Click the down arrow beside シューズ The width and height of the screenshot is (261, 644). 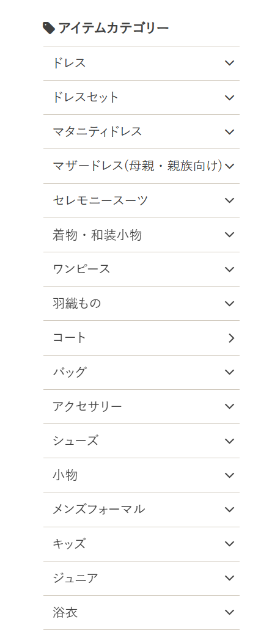tap(230, 441)
